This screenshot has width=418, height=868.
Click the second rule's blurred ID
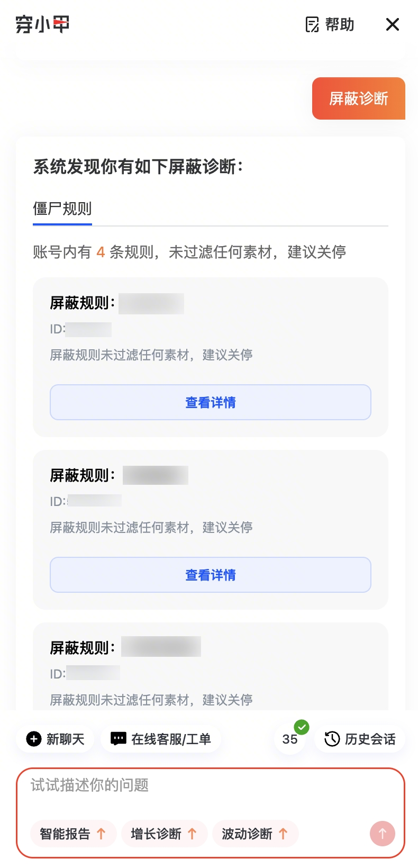(x=94, y=501)
